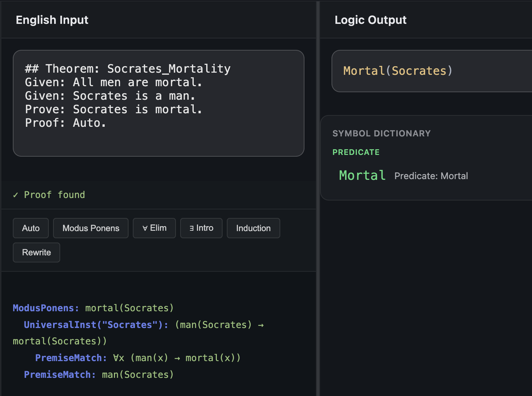The height and width of the screenshot is (396, 532).
Task: Click the Mortal(Socrates) output expression
Action: point(397,71)
